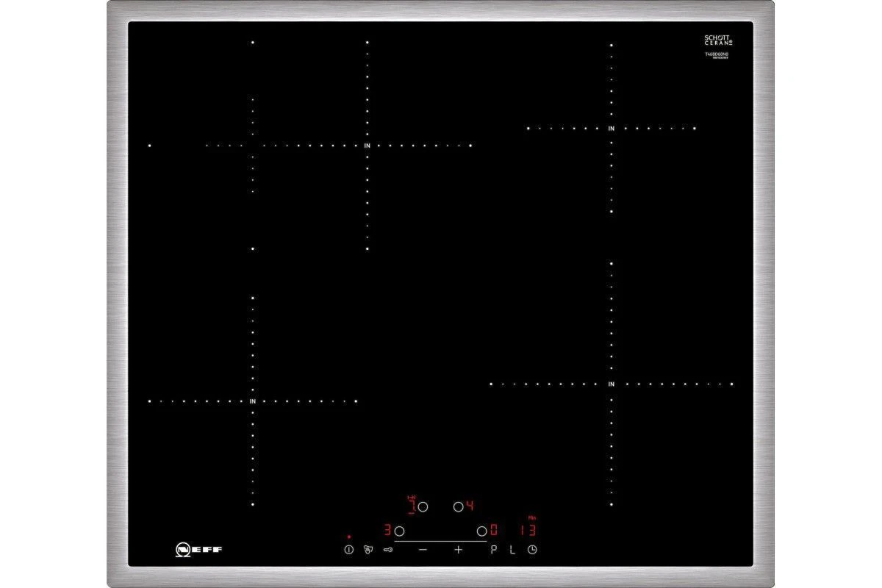The image size is (882, 588).
Task: Select the zone circle right of the underlined red digit
Action: [x=423, y=506]
